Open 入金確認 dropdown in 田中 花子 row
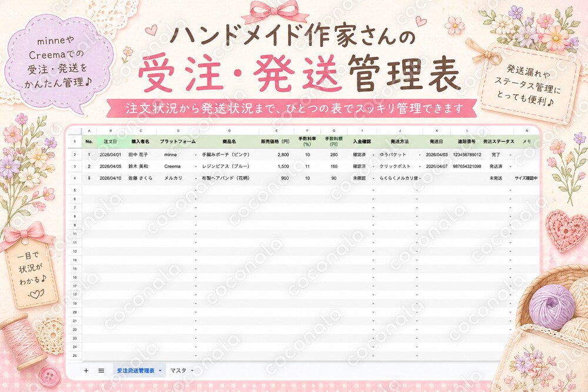 pos(373,155)
